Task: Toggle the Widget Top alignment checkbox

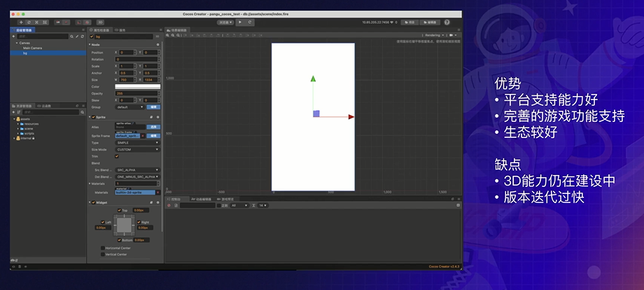Action: (120, 210)
